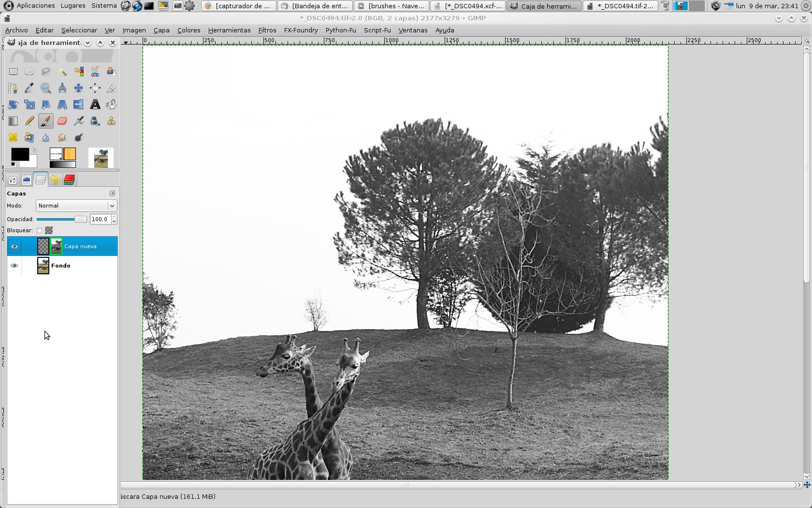The width and height of the screenshot is (812, 508).
Task: Open the Archivo menu
Action: [x=16, y=30]
